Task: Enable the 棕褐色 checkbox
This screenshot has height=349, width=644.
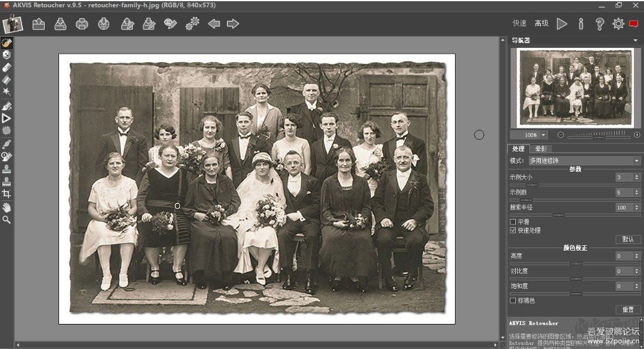Action: pyautogui.click(x=513, y=301)
